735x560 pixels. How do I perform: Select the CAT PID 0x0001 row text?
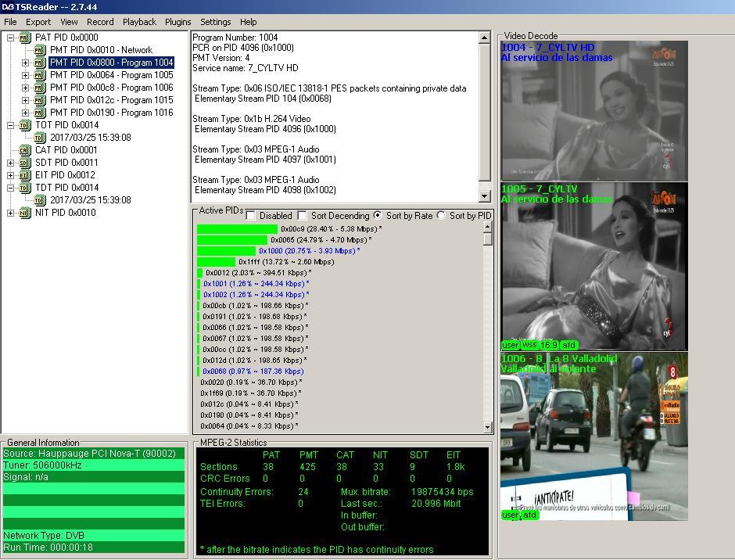coord(66,150)
